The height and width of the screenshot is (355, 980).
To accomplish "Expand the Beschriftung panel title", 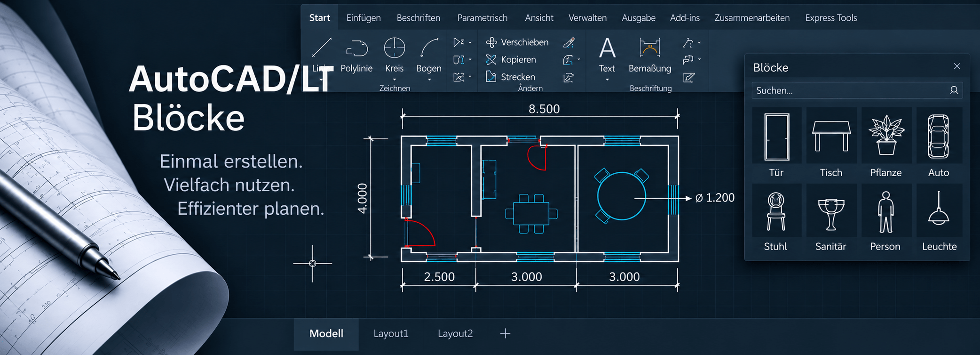I will 651,88.
